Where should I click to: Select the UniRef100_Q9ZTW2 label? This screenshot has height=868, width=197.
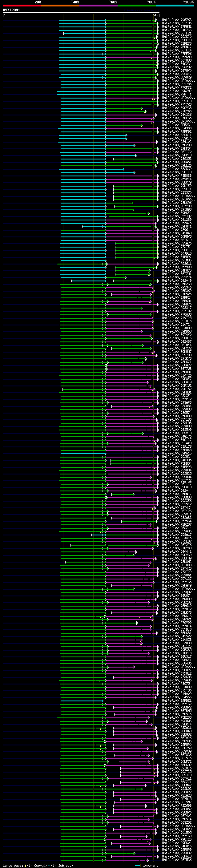[177, 311]
